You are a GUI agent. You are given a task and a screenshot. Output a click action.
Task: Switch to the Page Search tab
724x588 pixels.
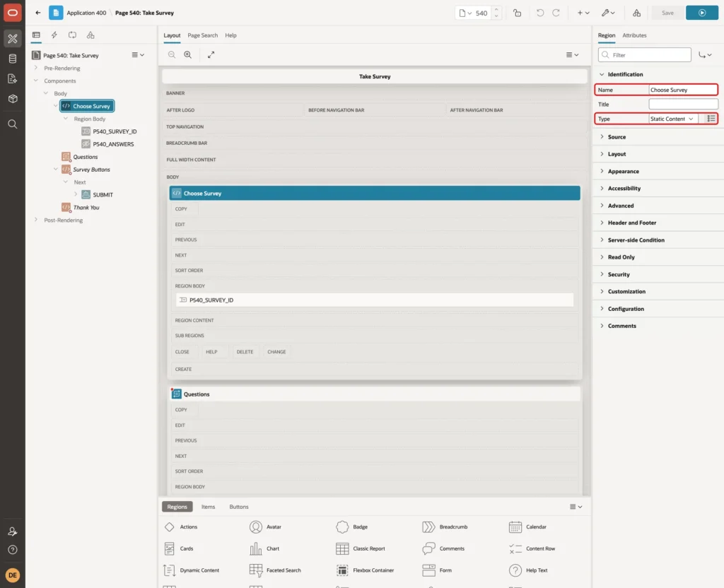tap(202, 35)
